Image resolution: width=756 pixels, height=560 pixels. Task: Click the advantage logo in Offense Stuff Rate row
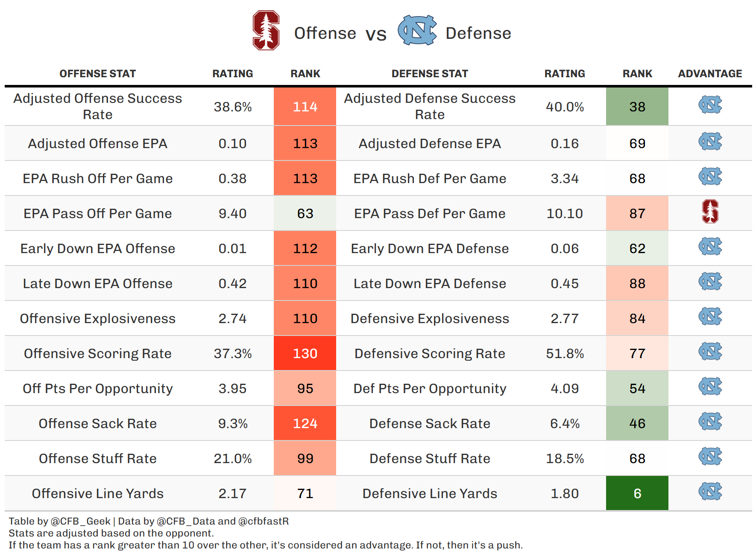click(x=710, y=456)
